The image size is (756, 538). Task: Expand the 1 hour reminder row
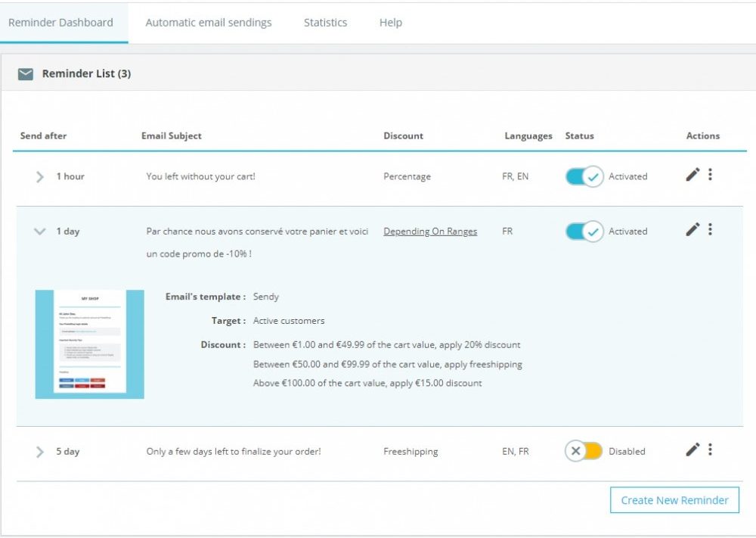[40, 177]
